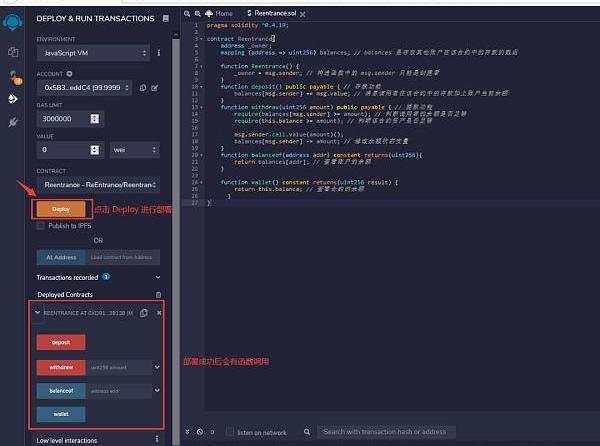The image size is (600, 446).
Task: Copy the selected account address
Action: tap(144, 87)
